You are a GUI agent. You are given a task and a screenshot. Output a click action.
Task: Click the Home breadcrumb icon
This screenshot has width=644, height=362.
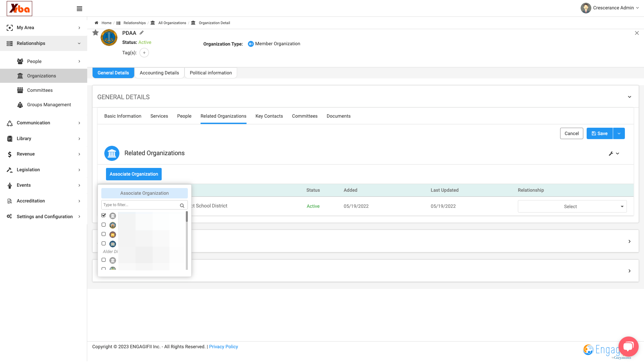pyautogui.click(x=96, y=23)
